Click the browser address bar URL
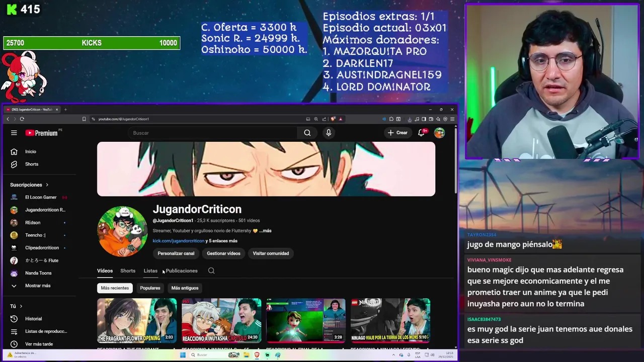Screen dimensions: 644x362 coord(124,119)
